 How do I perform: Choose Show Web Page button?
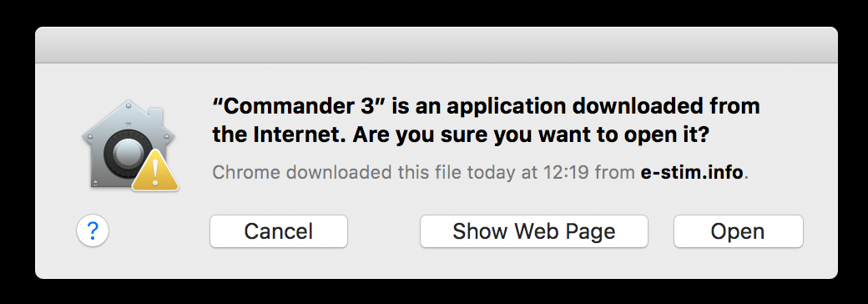tap(533, 231)
